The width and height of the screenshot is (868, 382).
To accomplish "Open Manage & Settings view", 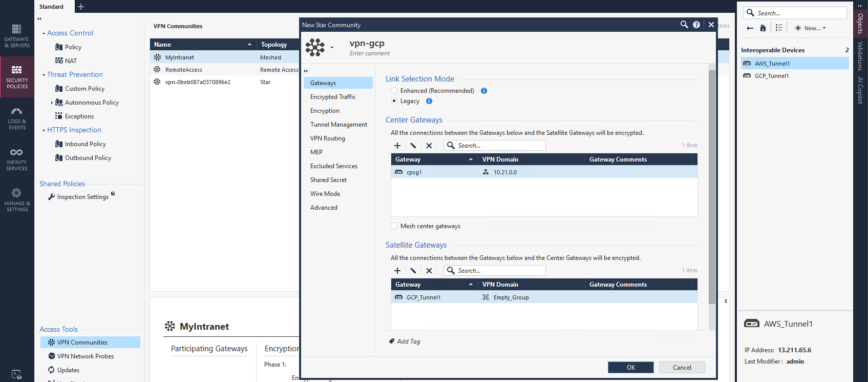I will (x=17, y=199).
